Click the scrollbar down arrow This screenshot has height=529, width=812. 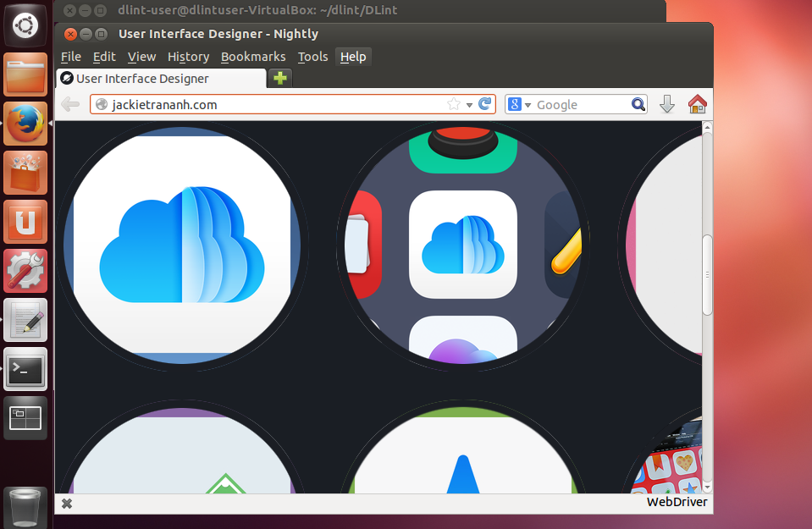click(x=707, y=488)
